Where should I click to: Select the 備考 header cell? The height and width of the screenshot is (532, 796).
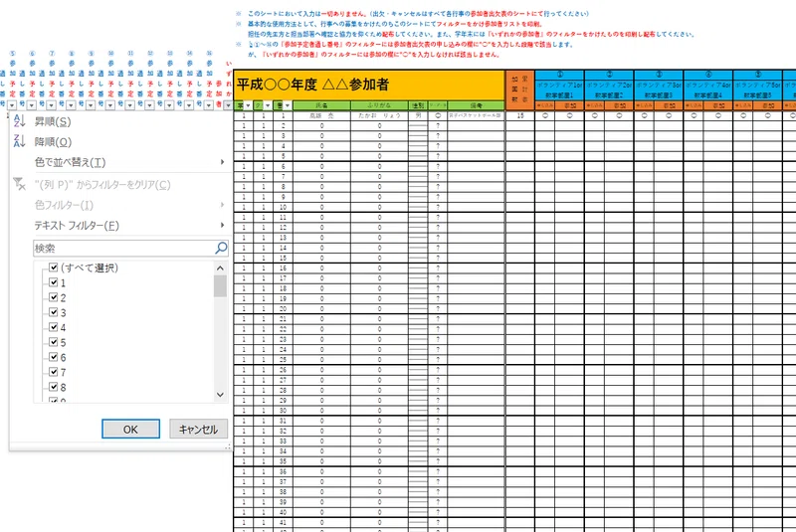(x=477, y=105)
